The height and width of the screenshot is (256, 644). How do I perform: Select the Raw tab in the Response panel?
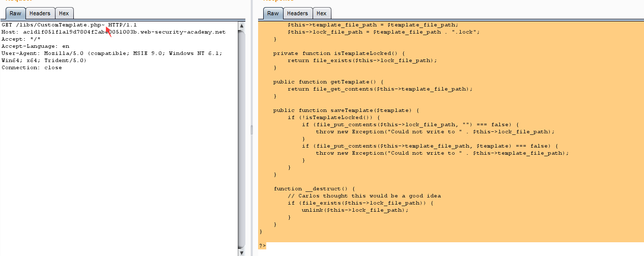(273, 13)
